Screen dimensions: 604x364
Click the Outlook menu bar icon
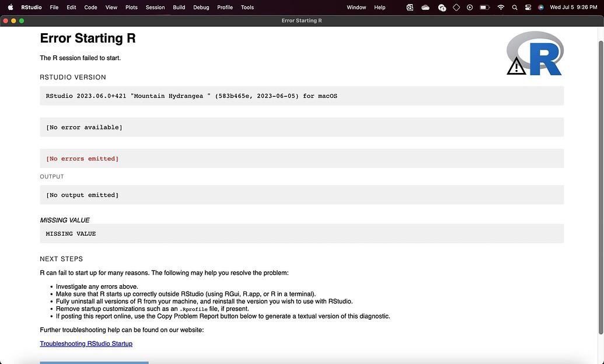tap(410, 8)
